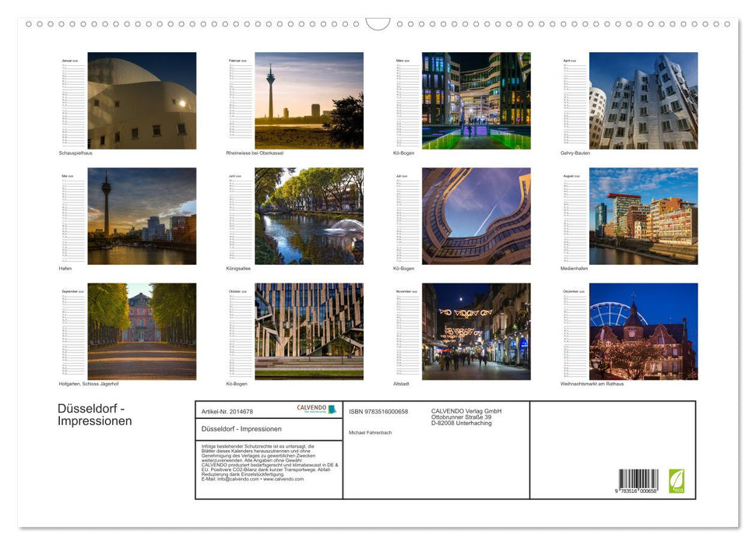Click the www.calvendo.com website link
This screenshot has height=545, width=756.
point(283,479)
